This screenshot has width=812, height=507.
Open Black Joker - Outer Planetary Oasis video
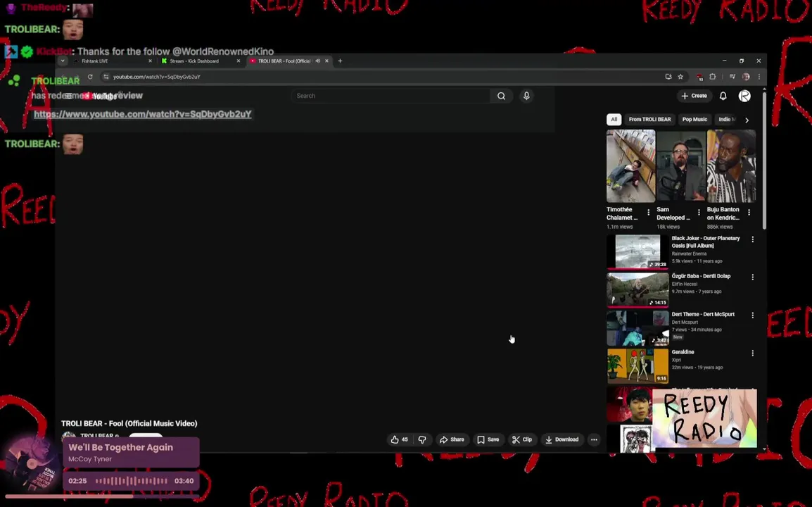tap(705, 242)
